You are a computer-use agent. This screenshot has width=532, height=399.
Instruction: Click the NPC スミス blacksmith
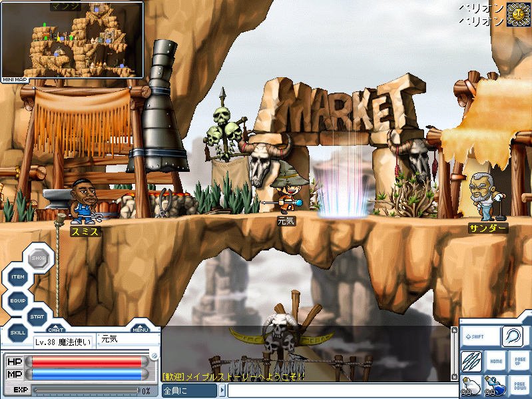[x=85, y=200]
